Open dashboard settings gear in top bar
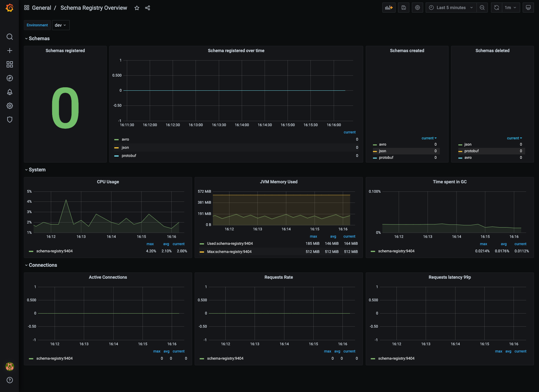539x392 pixels. (418, 8)
